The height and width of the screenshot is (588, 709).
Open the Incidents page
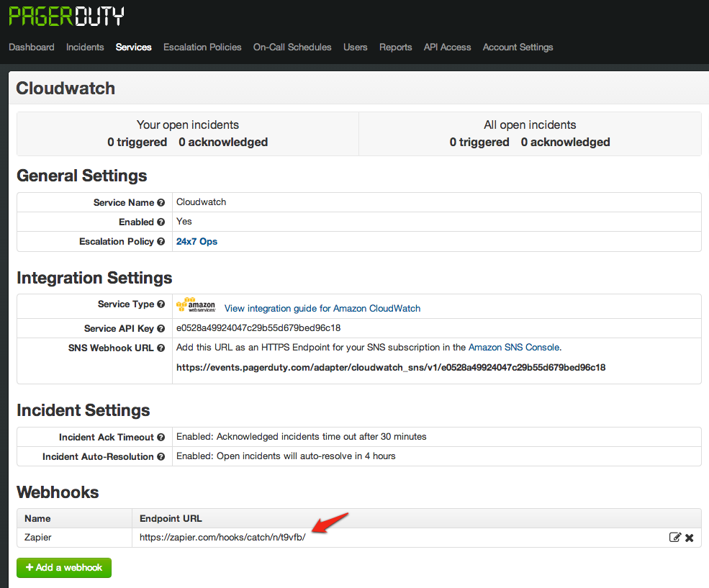coord(85,47)
